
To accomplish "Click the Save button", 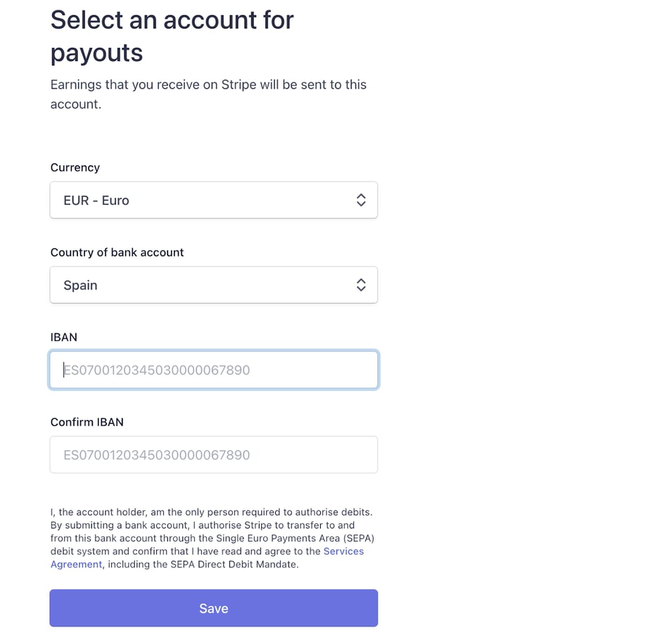I will coord(213,608).
